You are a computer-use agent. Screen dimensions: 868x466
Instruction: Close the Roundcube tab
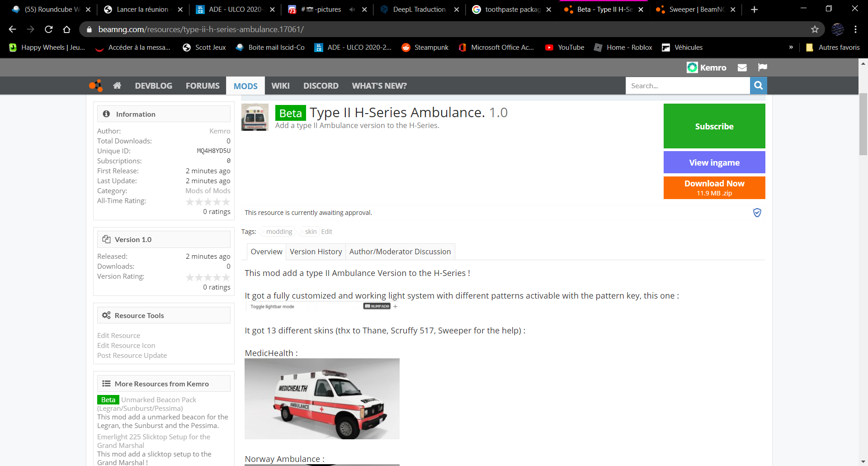pos(88,10)
